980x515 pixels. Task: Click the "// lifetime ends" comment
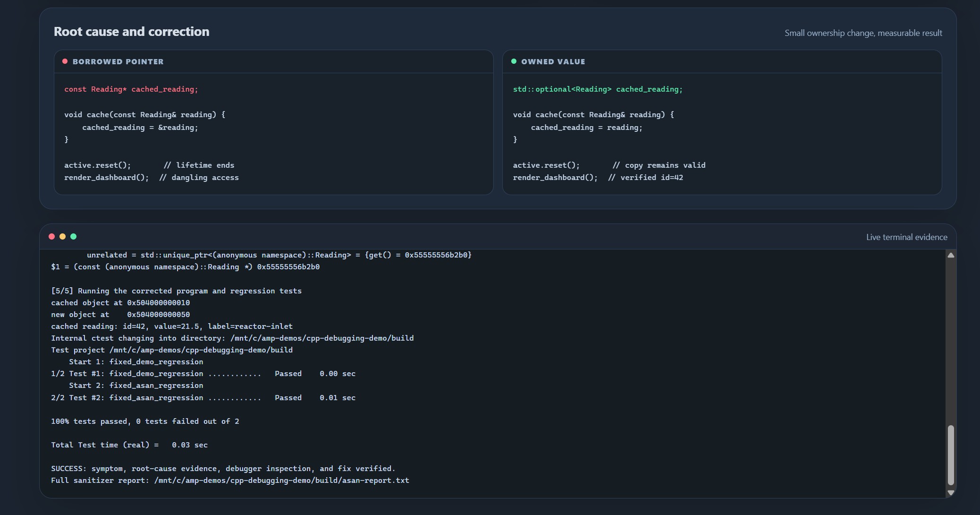(199, 165)
